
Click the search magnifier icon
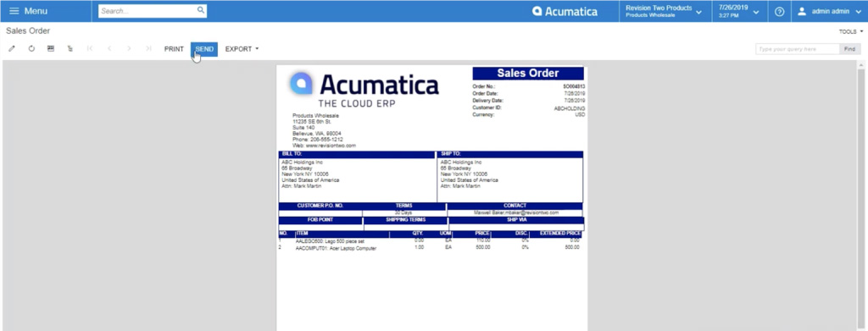pos(200,10)
